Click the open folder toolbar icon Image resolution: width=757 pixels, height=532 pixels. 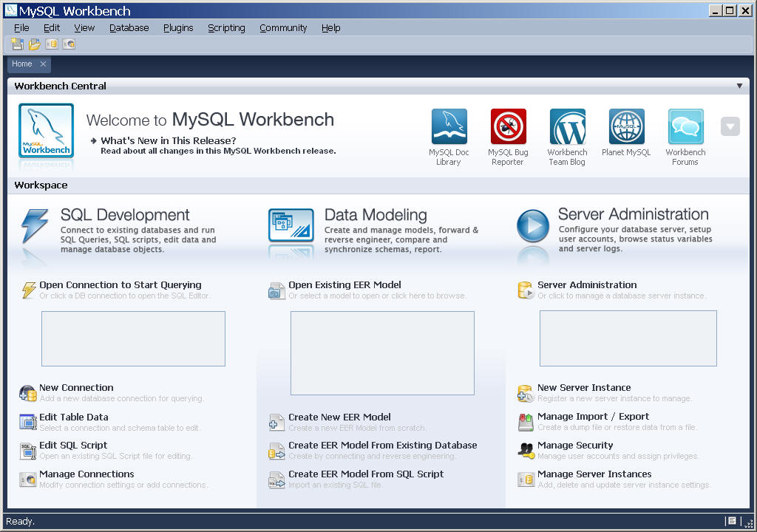coord(34,44)
